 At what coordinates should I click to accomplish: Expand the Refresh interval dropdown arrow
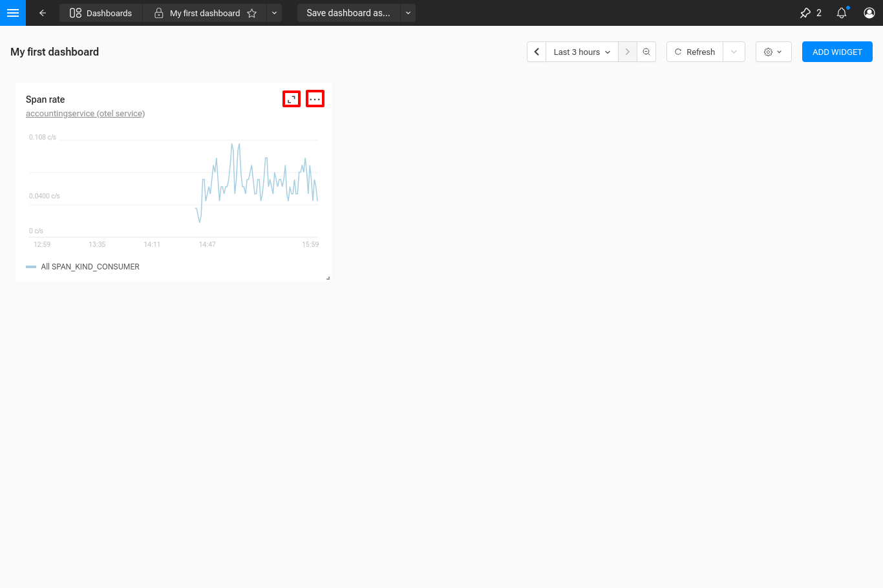734,52
